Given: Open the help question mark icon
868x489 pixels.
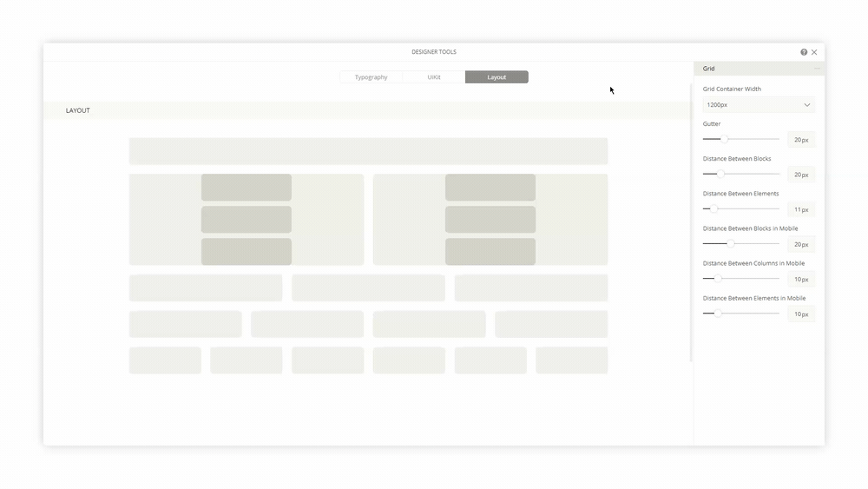Looking at the screenshot, I should click(804, 52).
